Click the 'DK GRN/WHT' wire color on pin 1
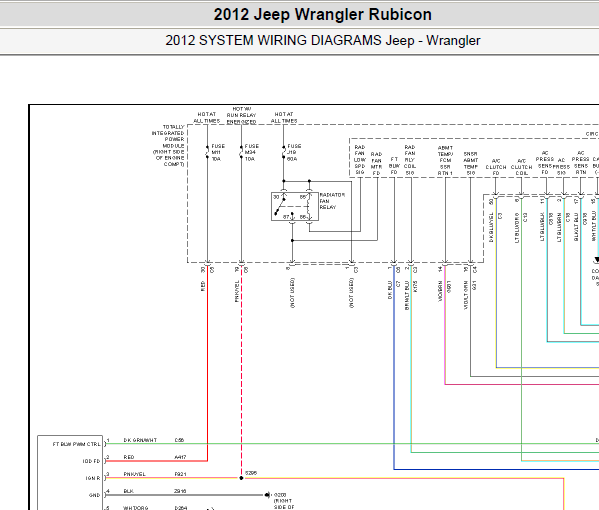This screenshot has width=599, height=510. pyautogui.click(x=140, y=440)
